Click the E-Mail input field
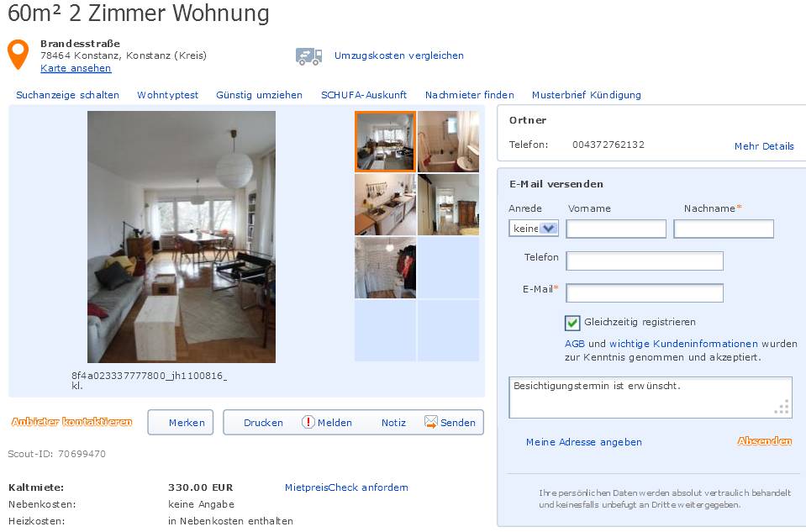This screenshot has height=532, width=806. [645, 293]
